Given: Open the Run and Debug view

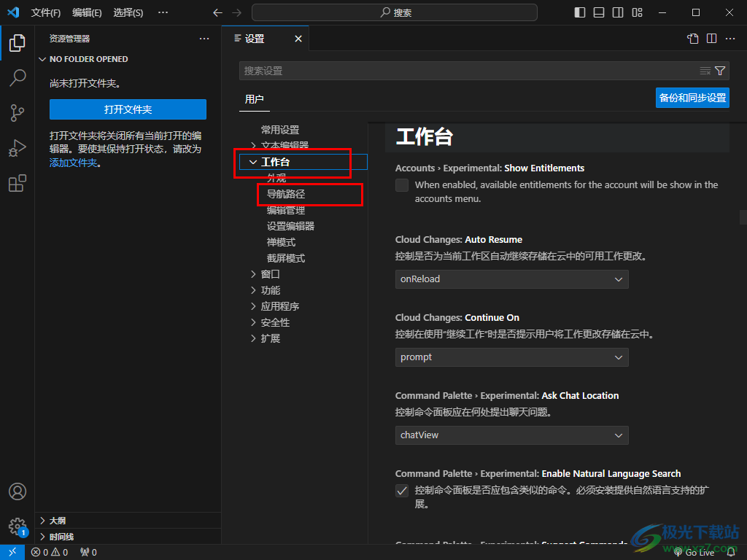Looking at the screenshot, I should pyautogui.click(x=18, y=148).
